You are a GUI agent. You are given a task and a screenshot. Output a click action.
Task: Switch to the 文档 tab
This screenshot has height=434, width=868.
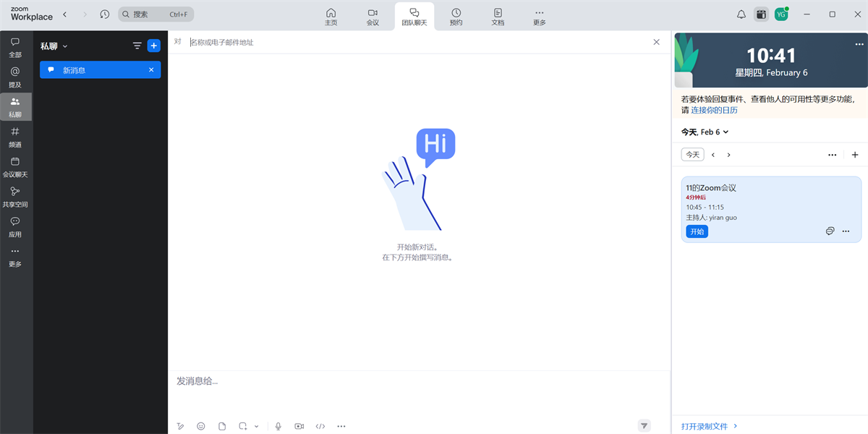498,16
